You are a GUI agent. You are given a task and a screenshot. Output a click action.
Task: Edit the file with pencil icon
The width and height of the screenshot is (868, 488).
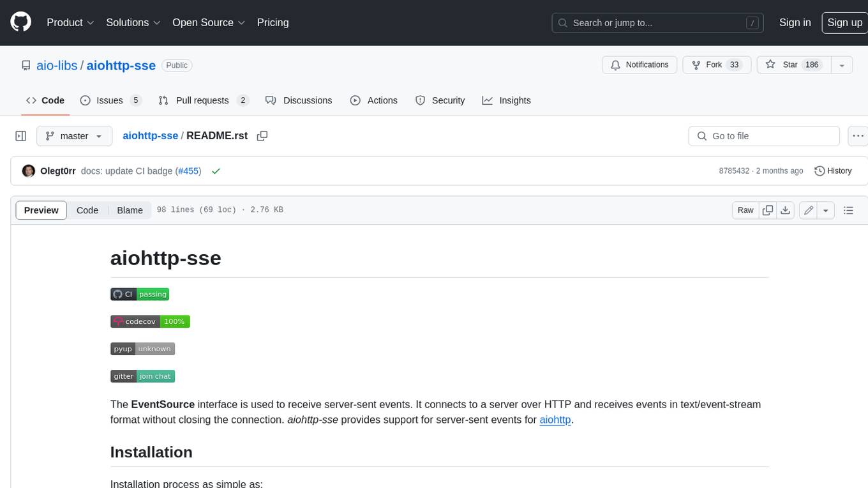(x=809, y=210)
